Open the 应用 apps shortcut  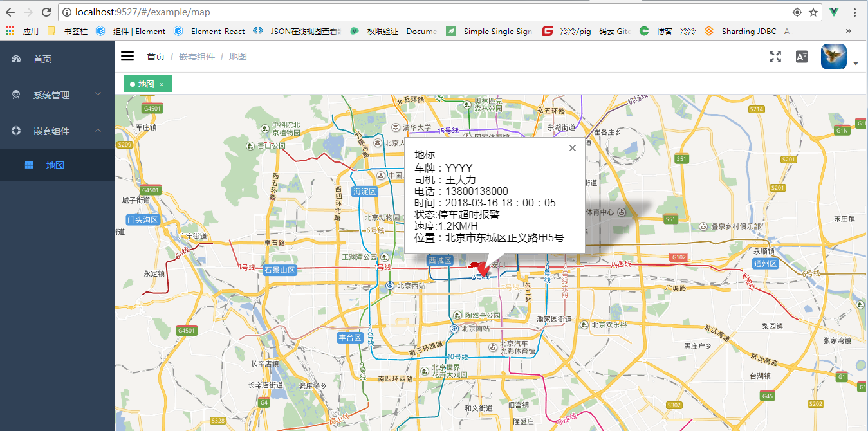pyautogui.click(x=23, y=31)
